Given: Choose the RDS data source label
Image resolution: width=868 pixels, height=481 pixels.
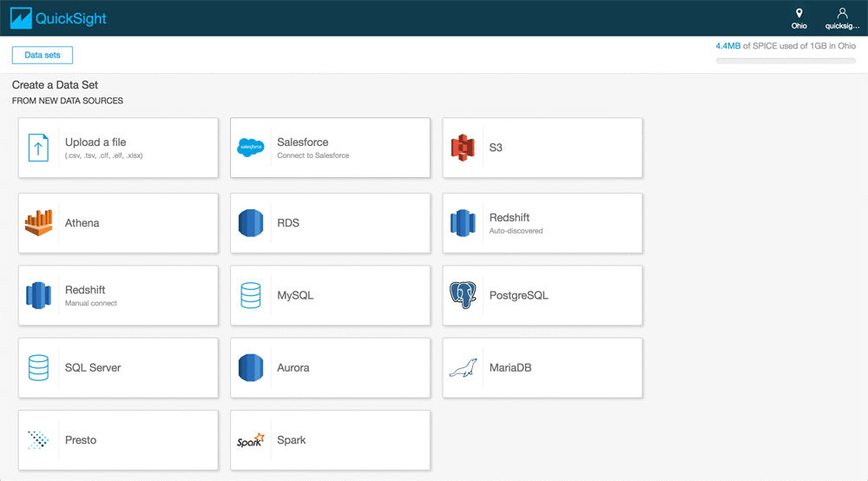Looking at the screenshot, I should pos(288,223).
